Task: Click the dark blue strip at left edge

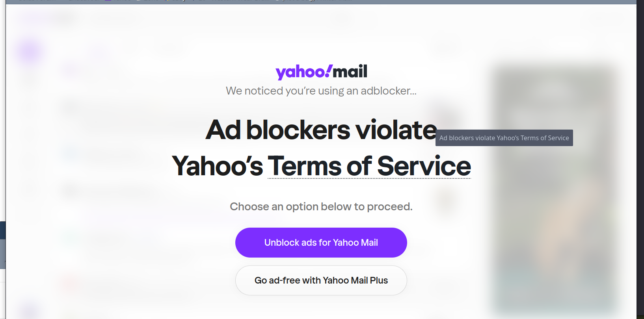Action: [2, 230]
